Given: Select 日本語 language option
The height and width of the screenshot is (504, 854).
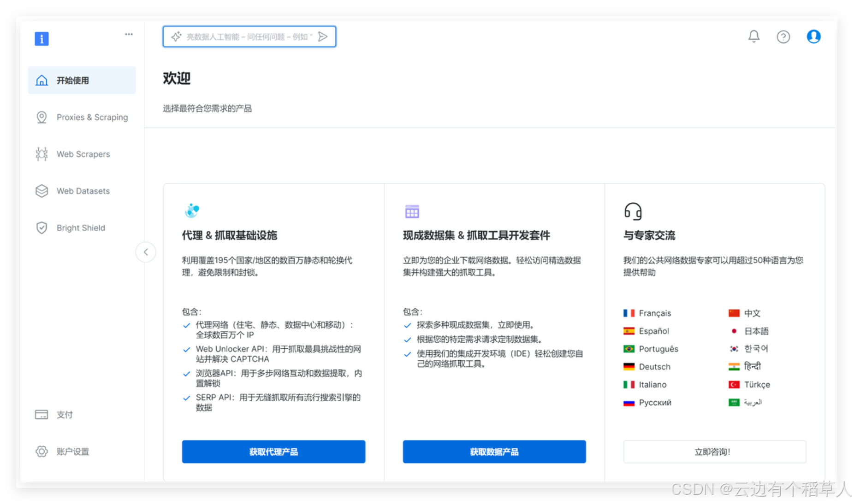Looking at the screenshot, I should tap(748, 331).
